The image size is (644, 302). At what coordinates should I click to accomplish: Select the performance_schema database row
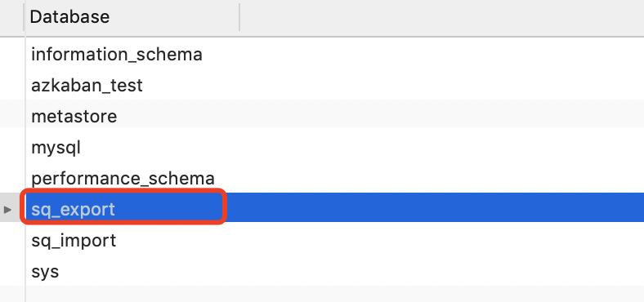334,178
